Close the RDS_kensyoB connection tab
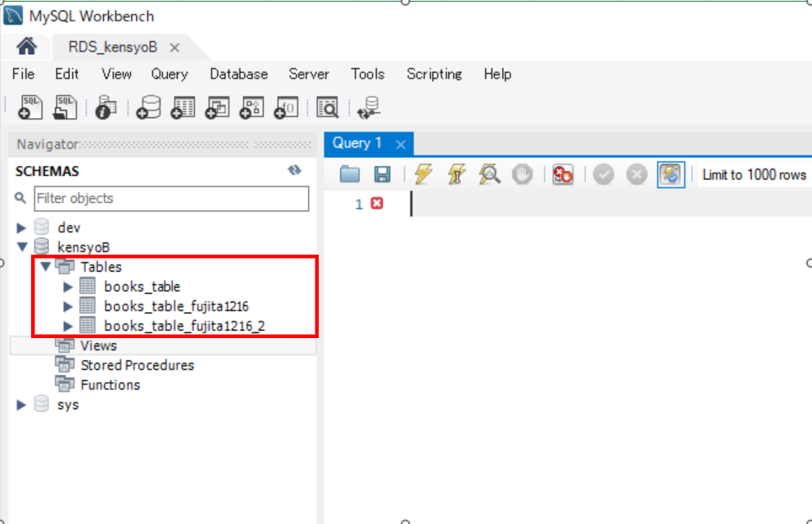Viewport: 812px width, 524px height. tap(175, 47)
